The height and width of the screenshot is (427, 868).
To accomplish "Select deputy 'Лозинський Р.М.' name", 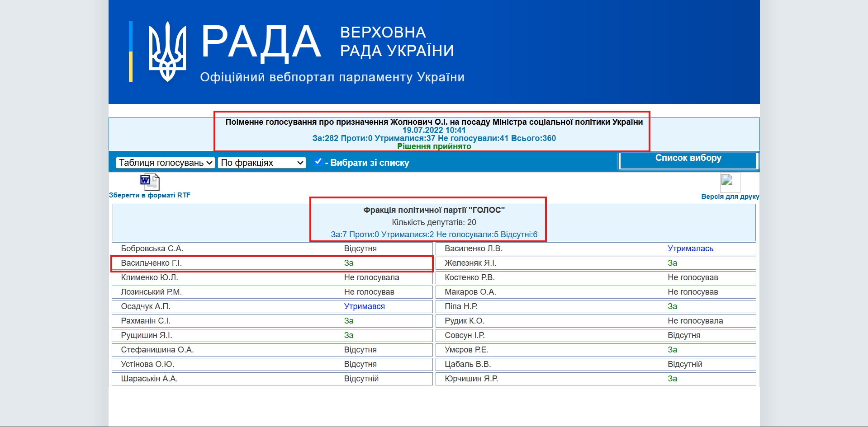I will [152, 292].
